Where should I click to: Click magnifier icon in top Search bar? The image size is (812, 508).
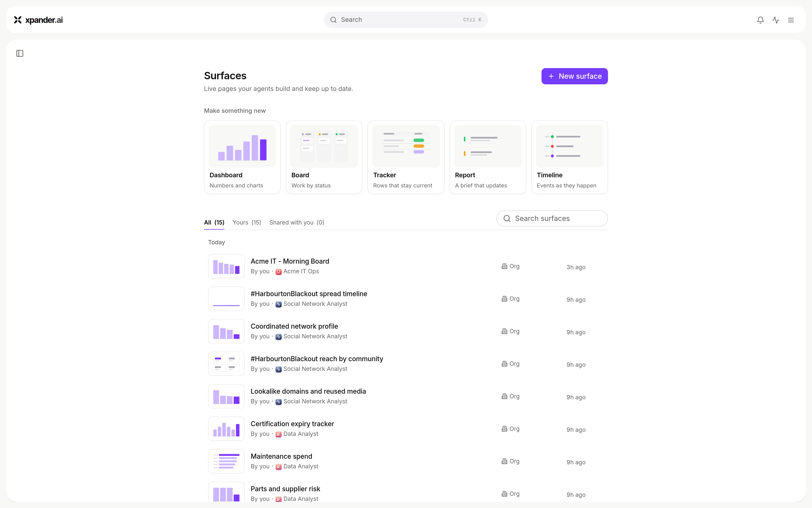[333, 20]
